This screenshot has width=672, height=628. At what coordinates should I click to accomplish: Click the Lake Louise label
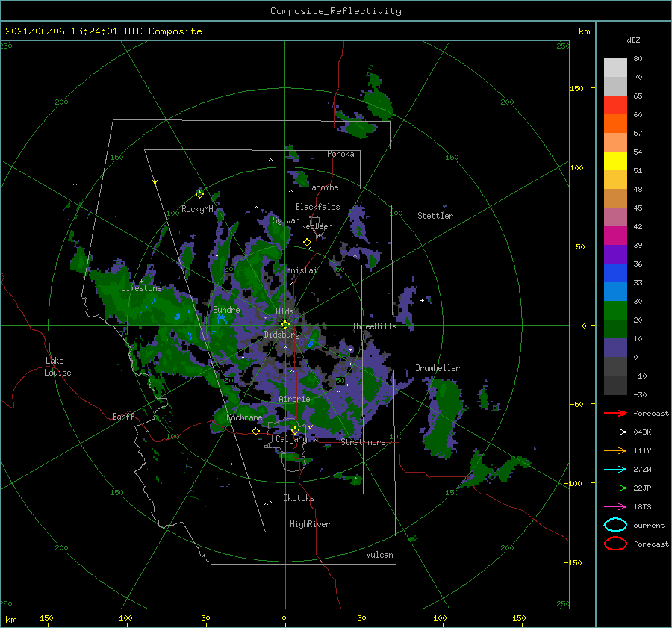tap(57, 367)
